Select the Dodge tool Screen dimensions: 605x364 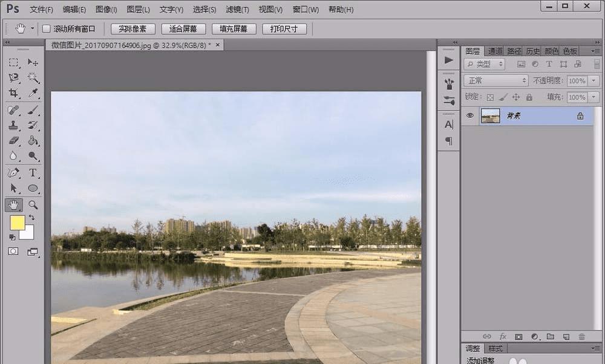33,156
